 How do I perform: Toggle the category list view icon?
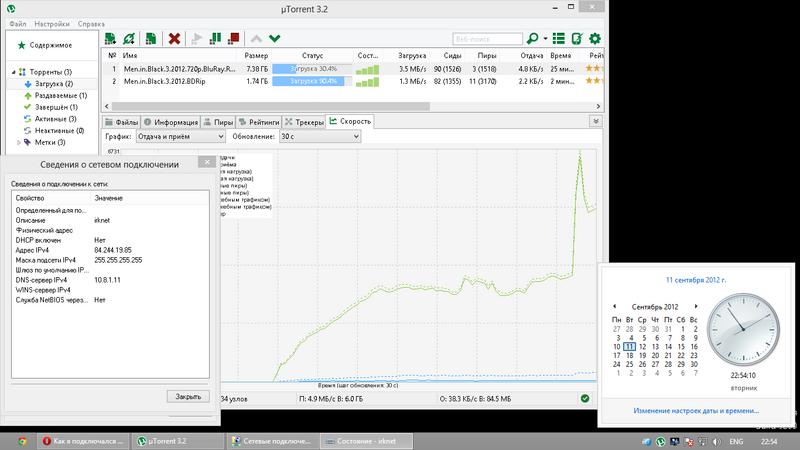[559, 38]
